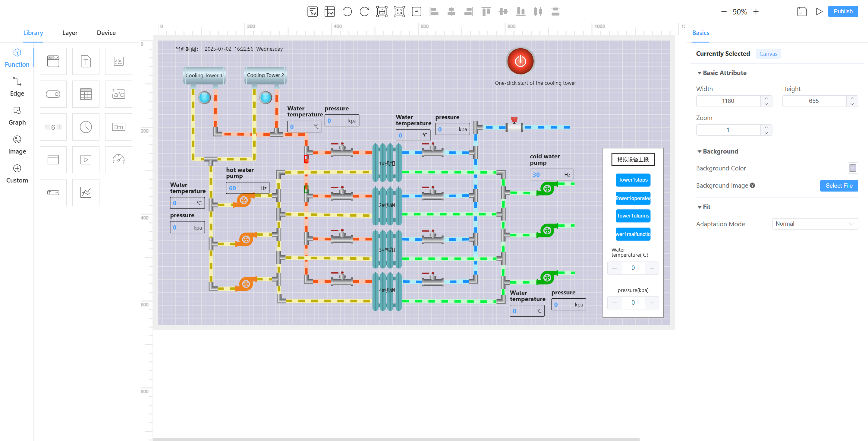Select the gauge dashboard component

[118, 160]
